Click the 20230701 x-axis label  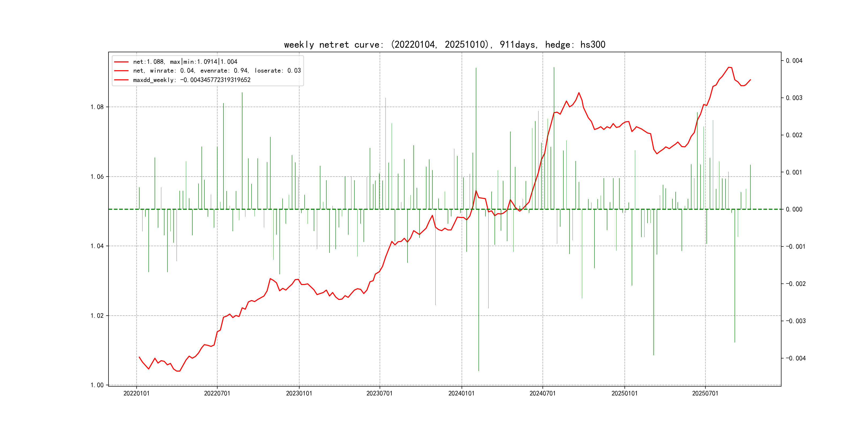click(379, 393)
